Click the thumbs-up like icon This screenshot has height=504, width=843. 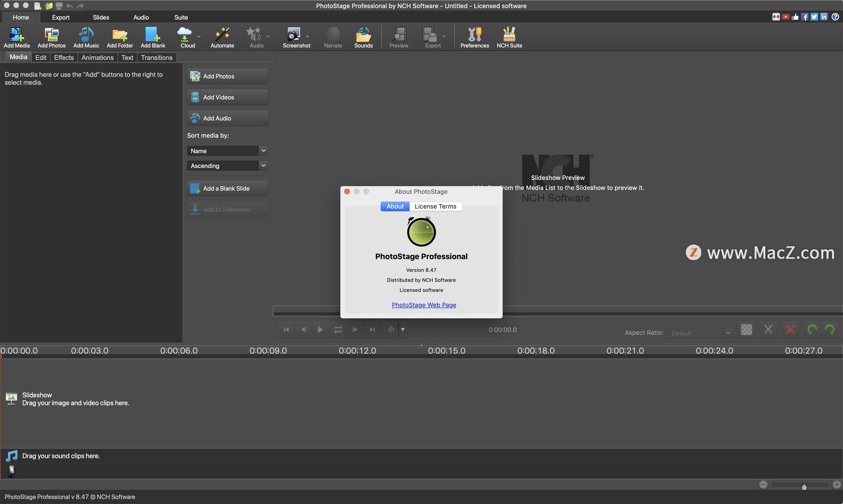pos(795,17)
